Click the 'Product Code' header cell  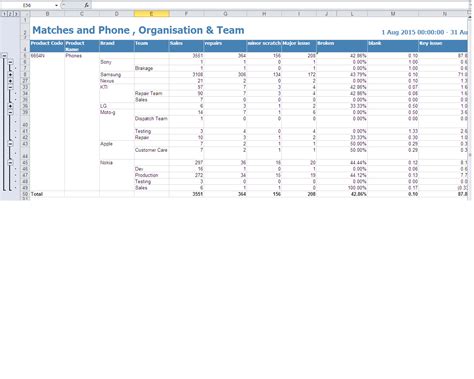click(x=47, y=46)
